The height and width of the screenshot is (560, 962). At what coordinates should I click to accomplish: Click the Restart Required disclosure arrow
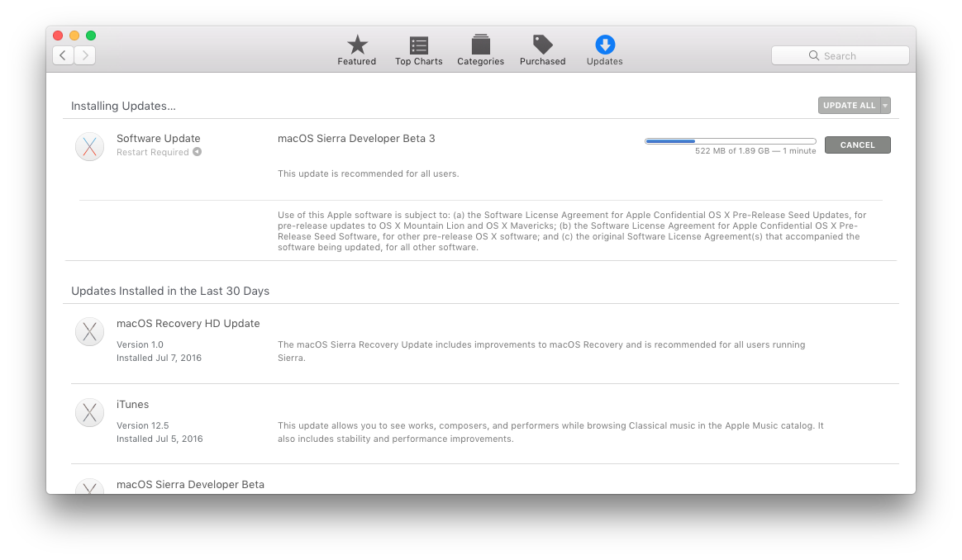pyautogui.click(x=197, y=151)
